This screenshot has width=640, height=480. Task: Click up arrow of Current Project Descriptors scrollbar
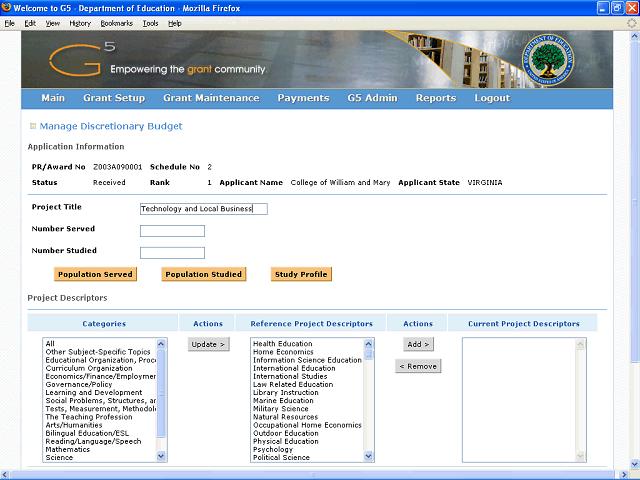(x=580, y=344)
